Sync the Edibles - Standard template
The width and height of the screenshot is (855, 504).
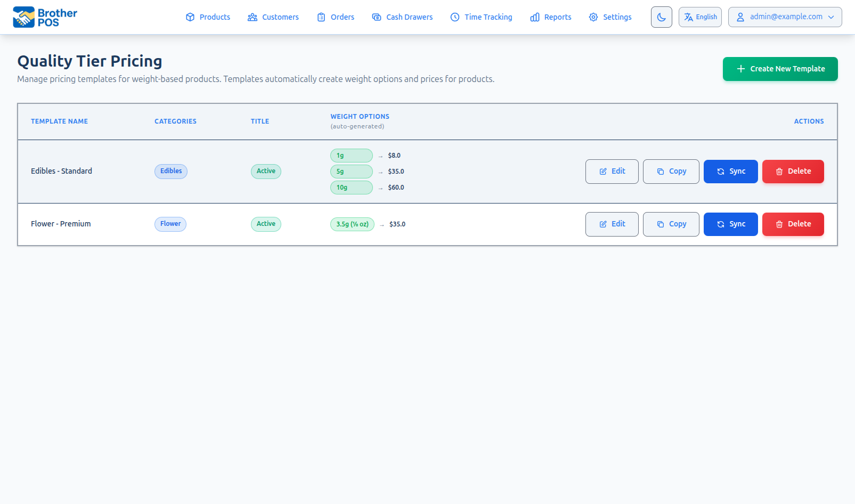click(730, 171)
